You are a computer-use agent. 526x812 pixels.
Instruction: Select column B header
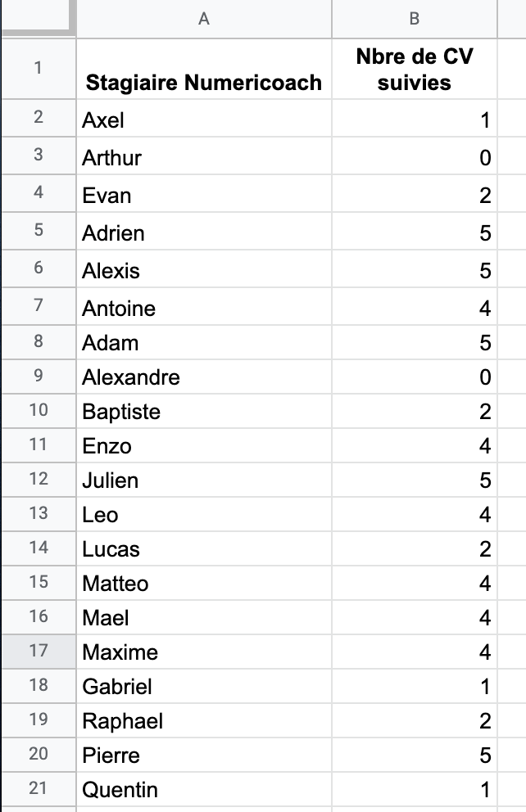[x=414, y=19]
